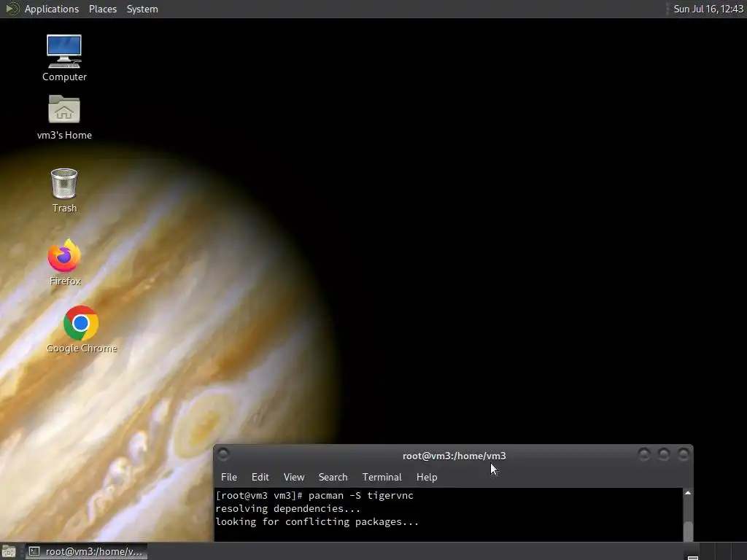Click the terminal title bar root@vm3:/home/vm3
The width and height of the screenshot is (747, 560).
[x=454, y=456]
